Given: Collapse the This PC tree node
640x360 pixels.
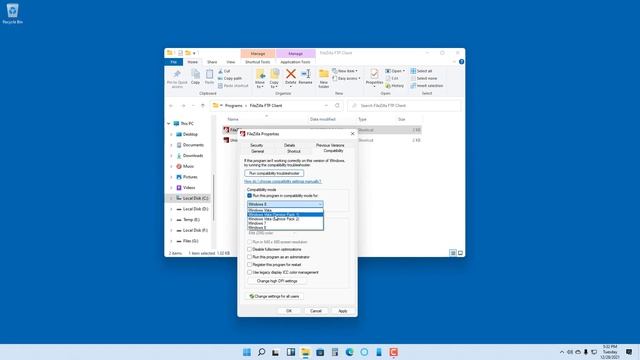Looking at the screenshot, I should pyautogui.click(x=169, y=123).
